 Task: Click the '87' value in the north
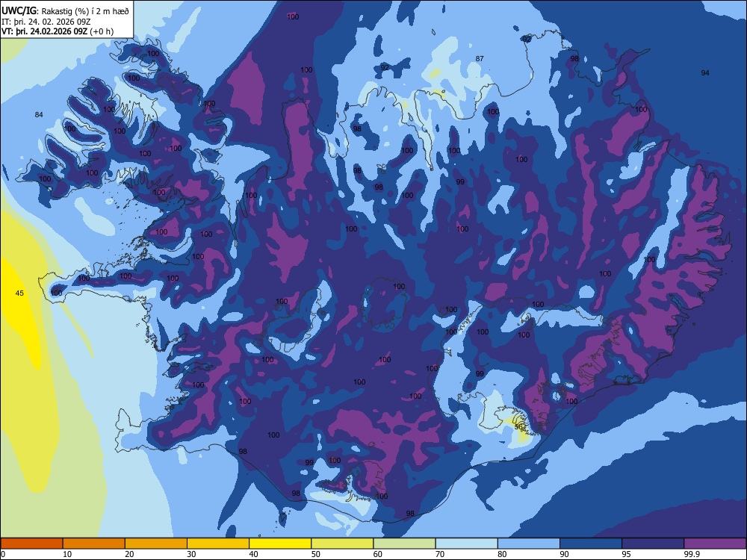point(480,58)
